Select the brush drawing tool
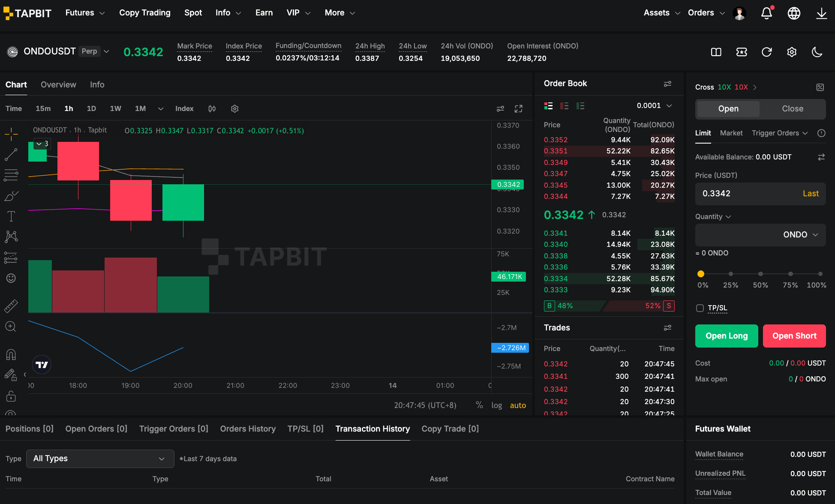Viewport: 835px width, 504px height. pos(11,196)
